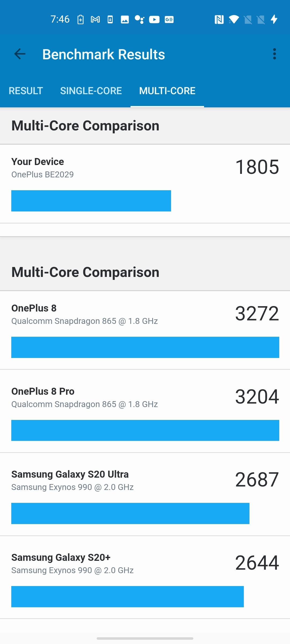Tap the Google News notification icon
This screenshot has height=644, width=290.
(x=169, y=20)
